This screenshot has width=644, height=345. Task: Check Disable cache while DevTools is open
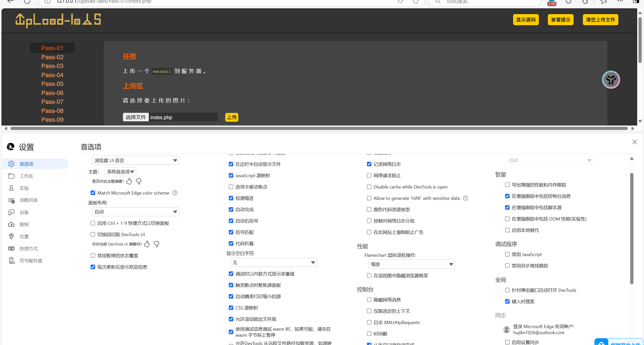pos(369,187)
